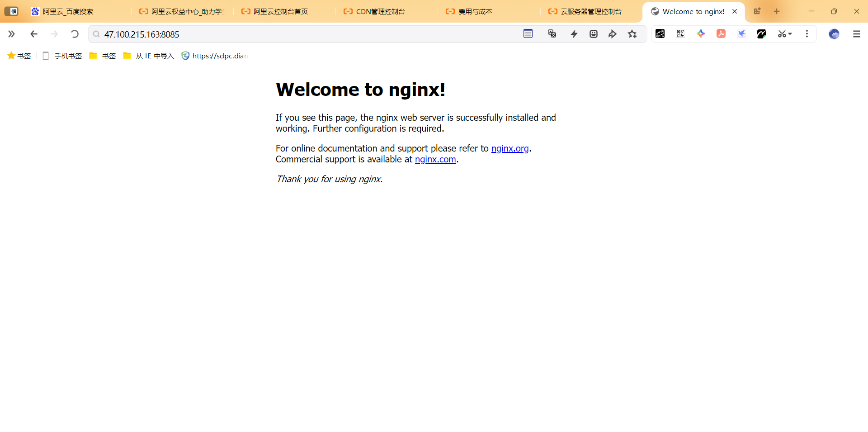Reload the nginx page
Viewport: 868px width, 432px height.
(75, 34)
